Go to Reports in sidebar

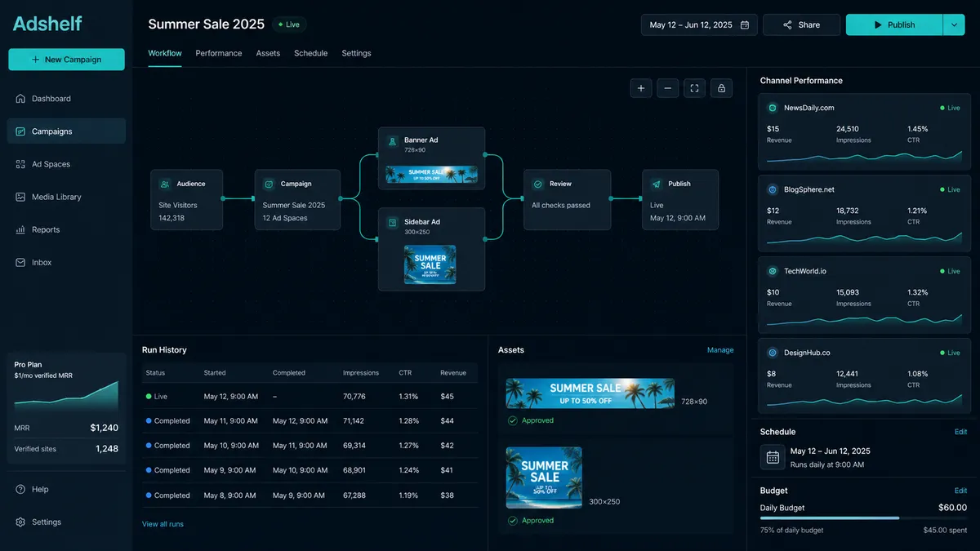[66, 229]
